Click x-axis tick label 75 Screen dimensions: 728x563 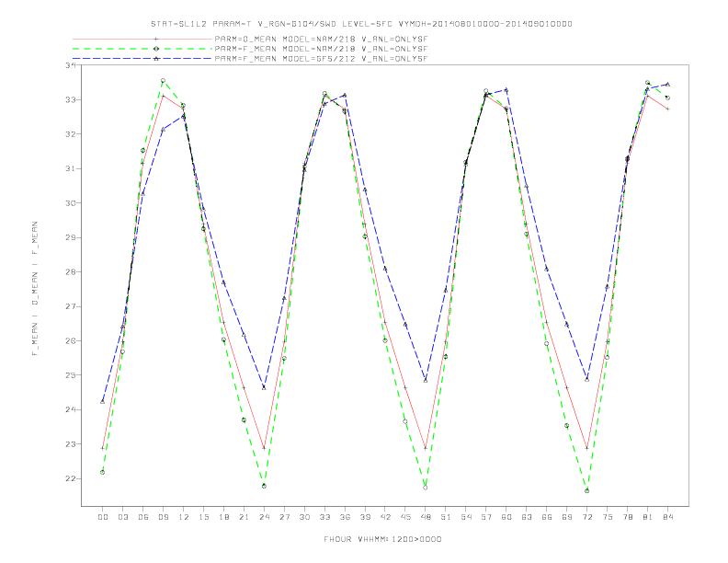click(608, 517)
